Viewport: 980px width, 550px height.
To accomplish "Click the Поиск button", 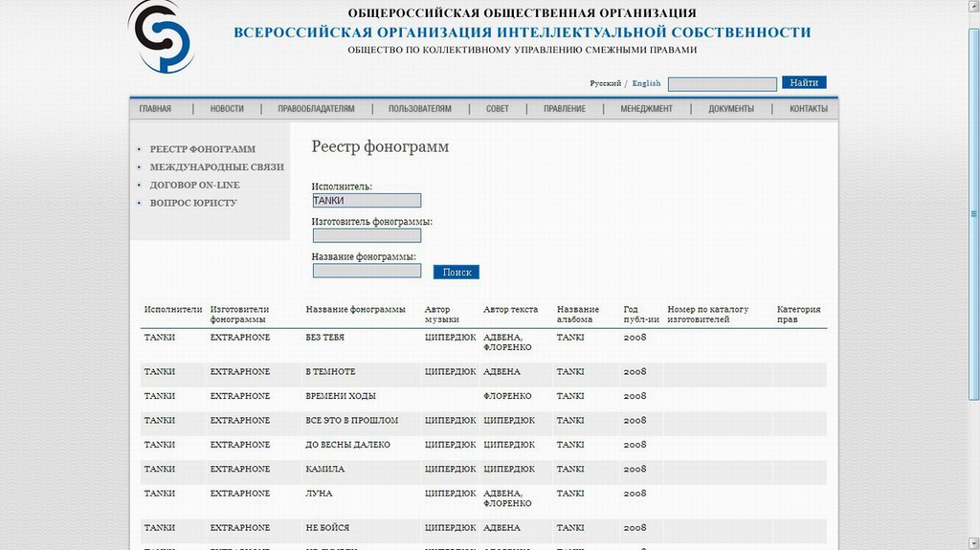I will [x=457, y=272].
